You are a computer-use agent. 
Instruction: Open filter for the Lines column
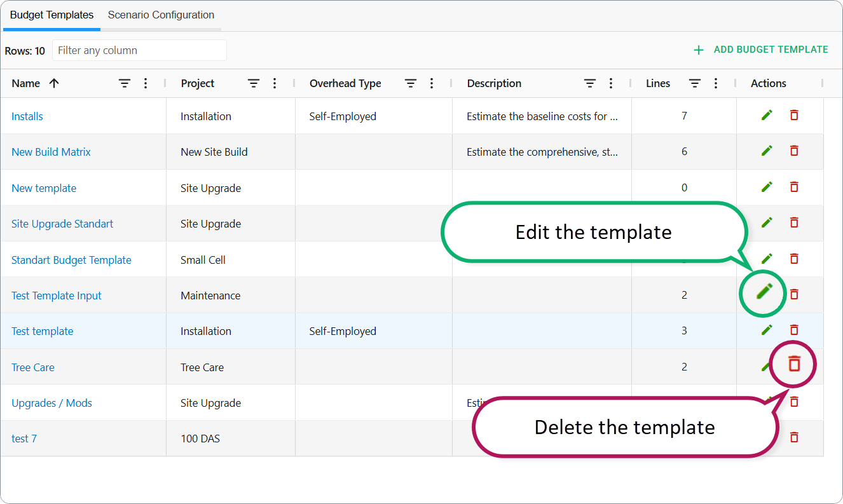tap(695, 83)
